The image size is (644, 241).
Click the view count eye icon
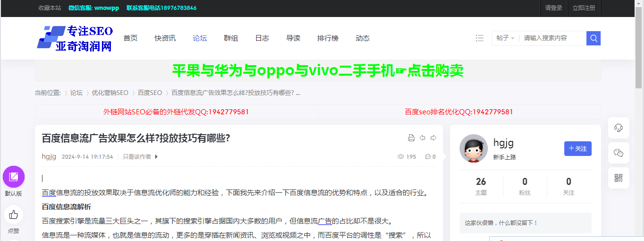pyautogui.click(x=401, y=157)
